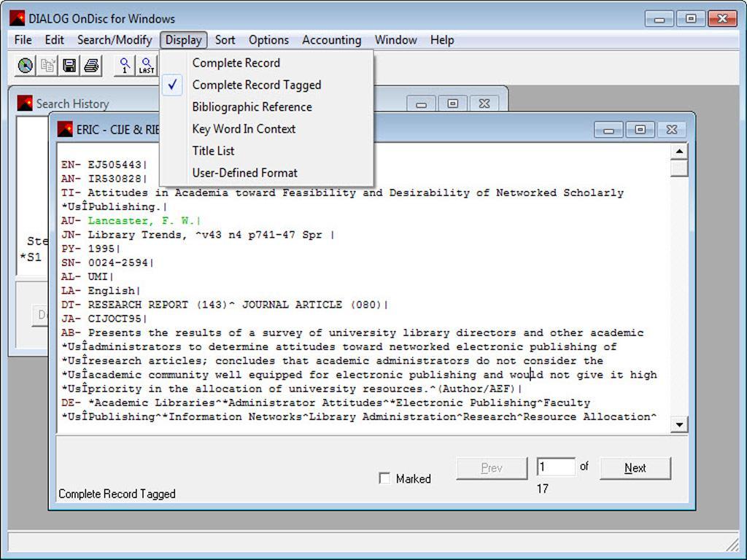This screenshot has width=747, height=560.
Task: Click the 'Complete Record Tagged' status label
Action: 117,494
